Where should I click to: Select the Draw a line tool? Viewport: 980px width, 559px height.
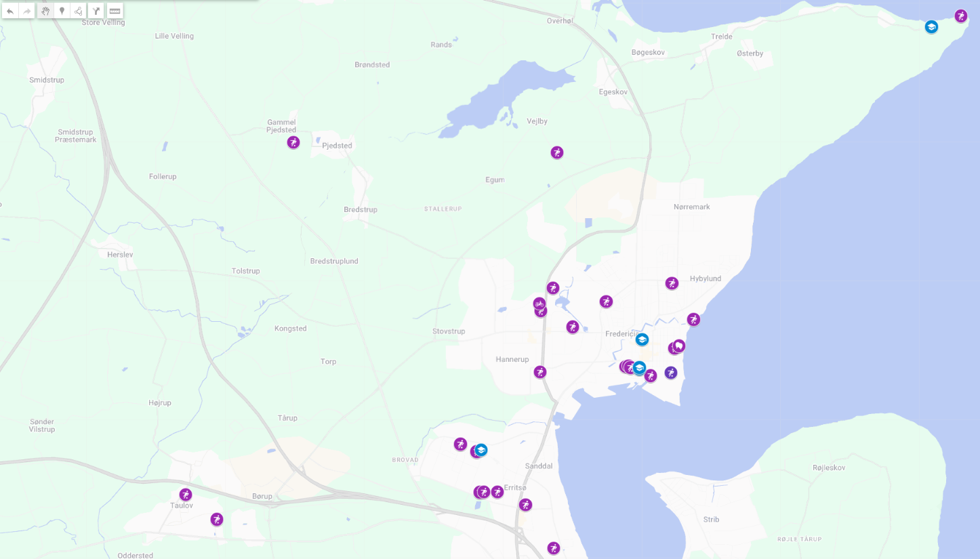pyautogui.click(x=79, y=11)
